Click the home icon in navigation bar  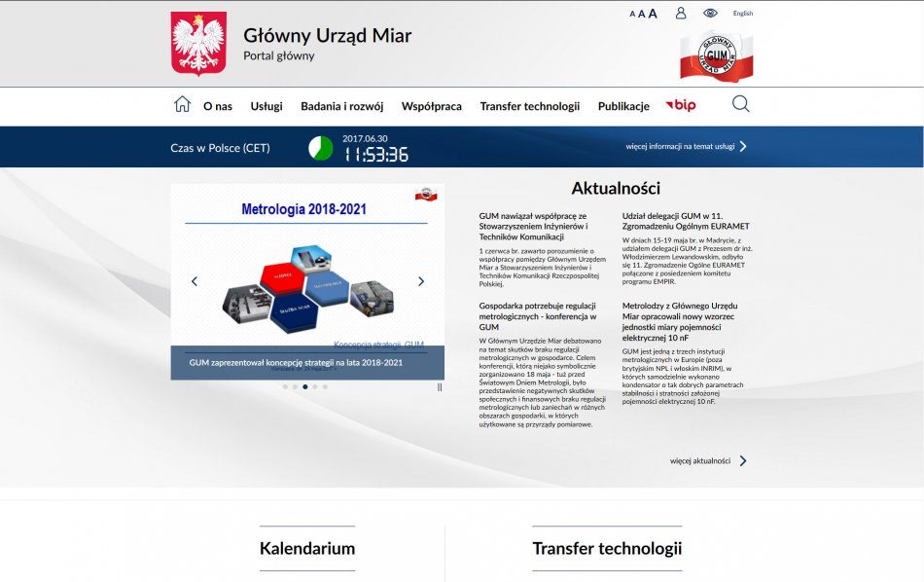(x=182, y=105)
